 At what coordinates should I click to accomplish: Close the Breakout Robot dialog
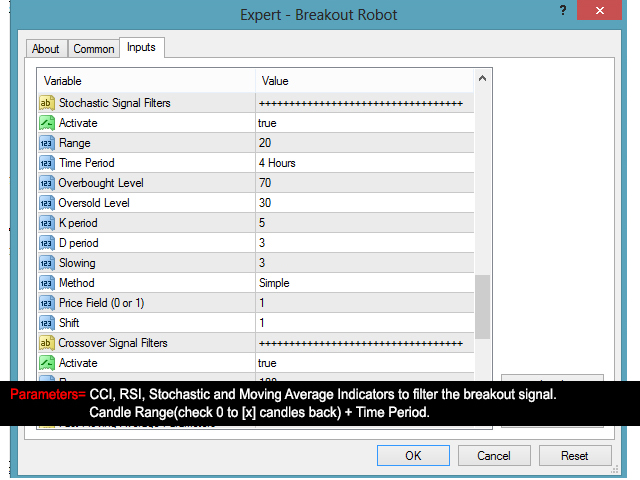tap(599, 10)
